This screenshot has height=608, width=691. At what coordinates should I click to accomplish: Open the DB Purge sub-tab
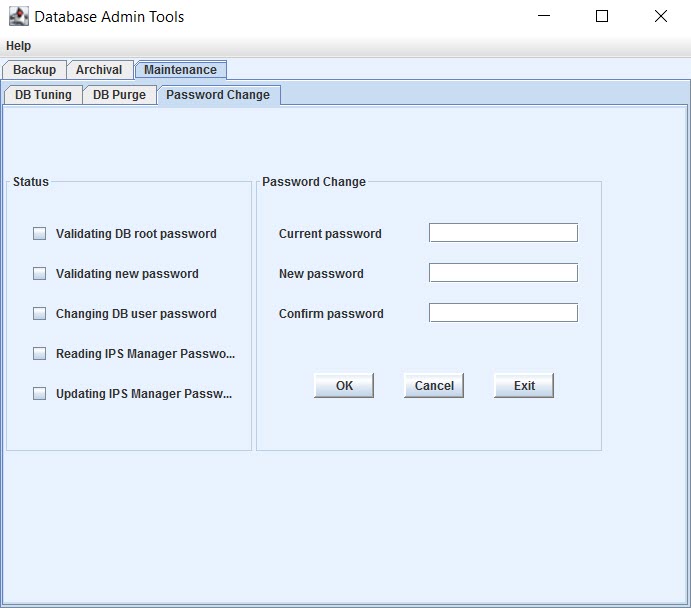[x=119, y=95]
